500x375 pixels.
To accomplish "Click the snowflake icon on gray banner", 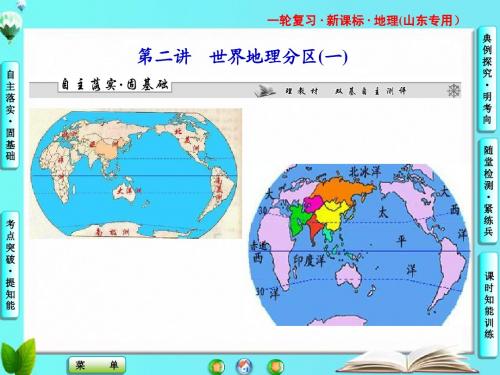I will point(453,90).
